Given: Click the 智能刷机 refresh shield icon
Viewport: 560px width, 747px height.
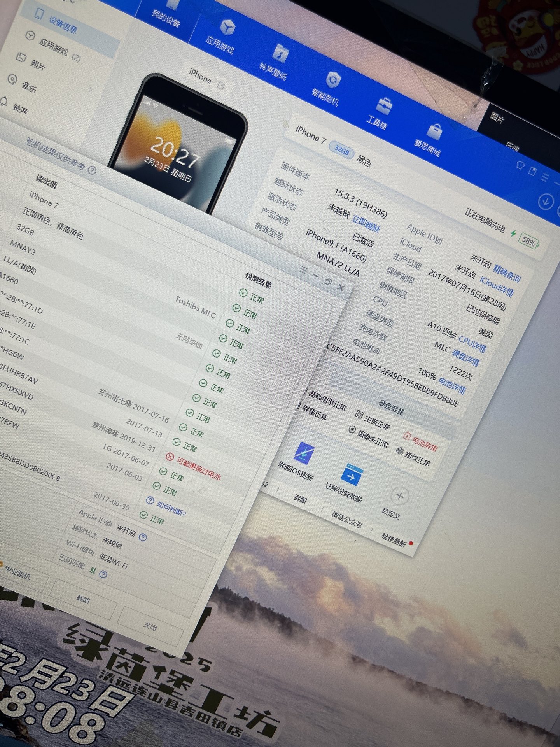Looking at the screenshot, I should 333,79.
